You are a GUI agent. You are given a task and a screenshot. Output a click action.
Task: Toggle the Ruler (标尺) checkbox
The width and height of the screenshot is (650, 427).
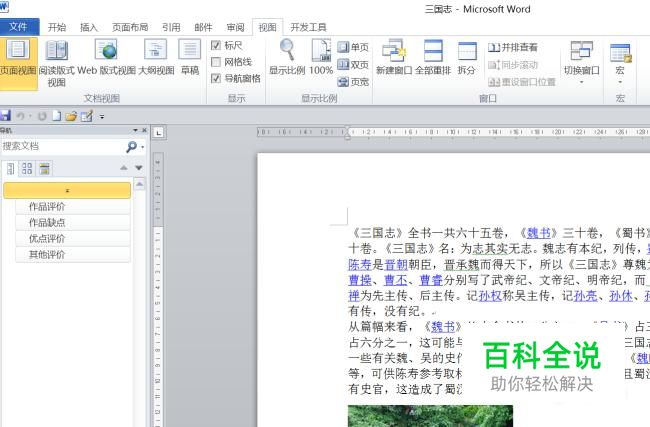point(216,46)
